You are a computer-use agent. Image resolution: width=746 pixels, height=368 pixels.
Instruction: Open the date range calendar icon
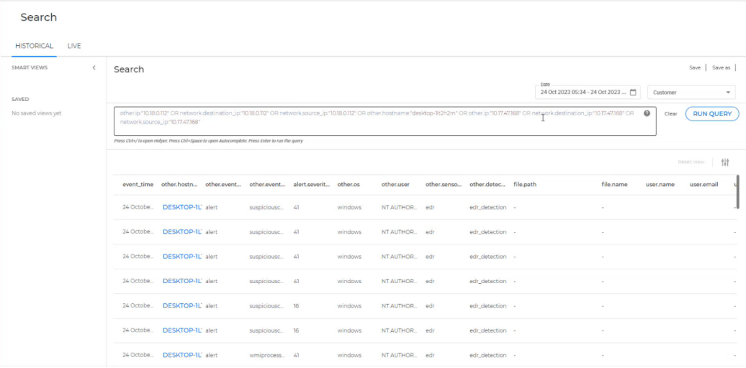[633, 92]
